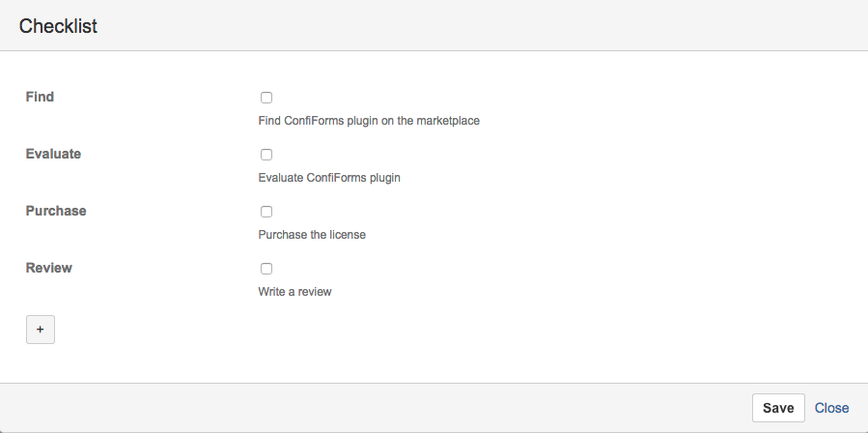Tick the Evaluate checkbox
Viewport: 868px width, 433px height.
[x=266, y=155]
